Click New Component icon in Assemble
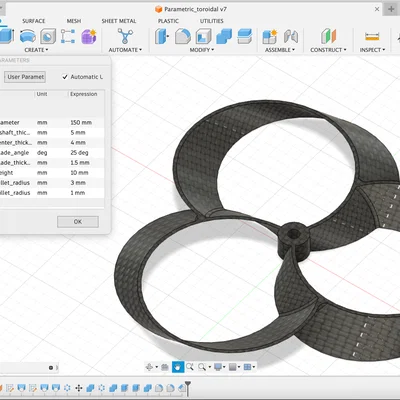 [270, 36]
